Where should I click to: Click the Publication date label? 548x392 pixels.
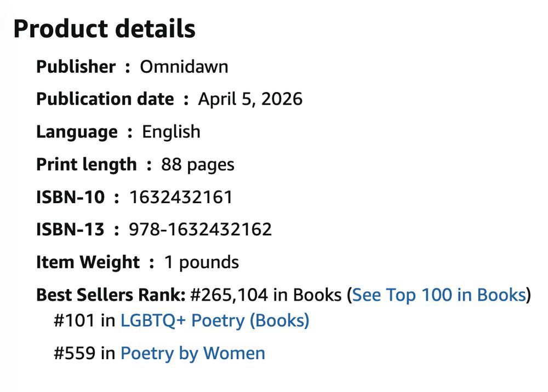[x=105, y=99]
